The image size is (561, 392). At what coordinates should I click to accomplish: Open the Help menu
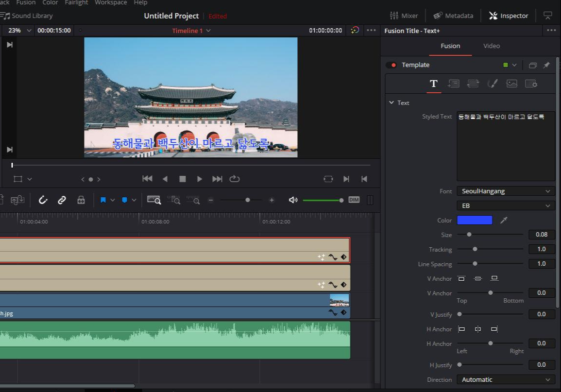tap(140, 2)
